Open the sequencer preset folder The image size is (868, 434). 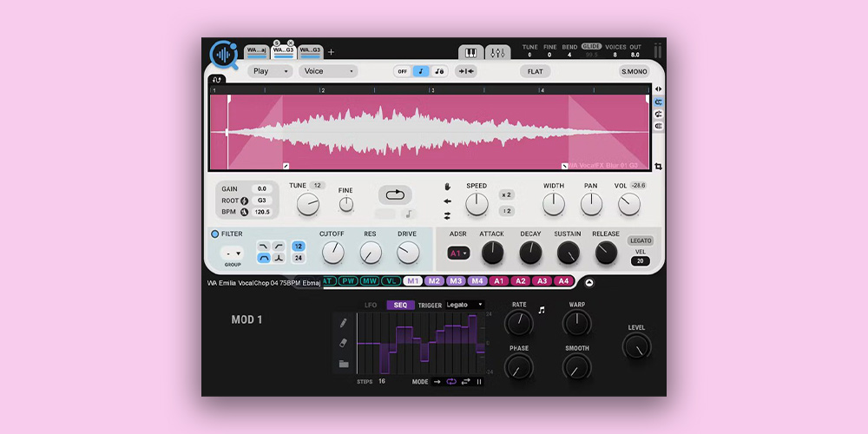[344, 364]
